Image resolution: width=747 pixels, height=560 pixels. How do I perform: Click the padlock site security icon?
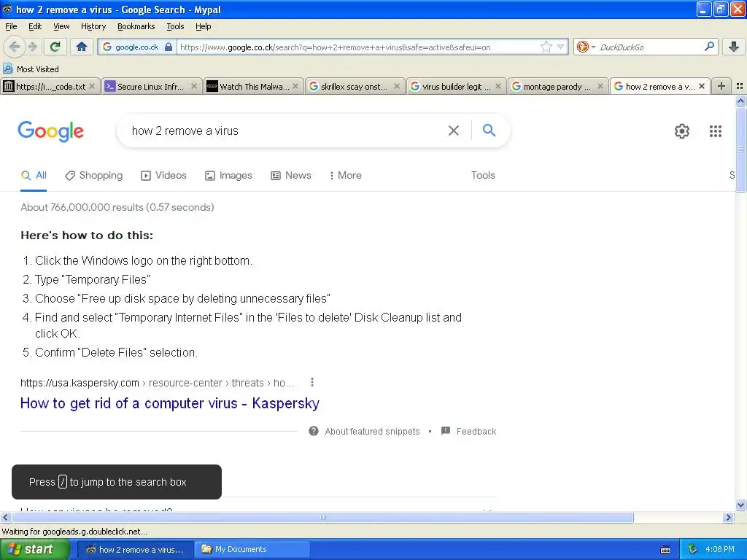pos(169,47)
